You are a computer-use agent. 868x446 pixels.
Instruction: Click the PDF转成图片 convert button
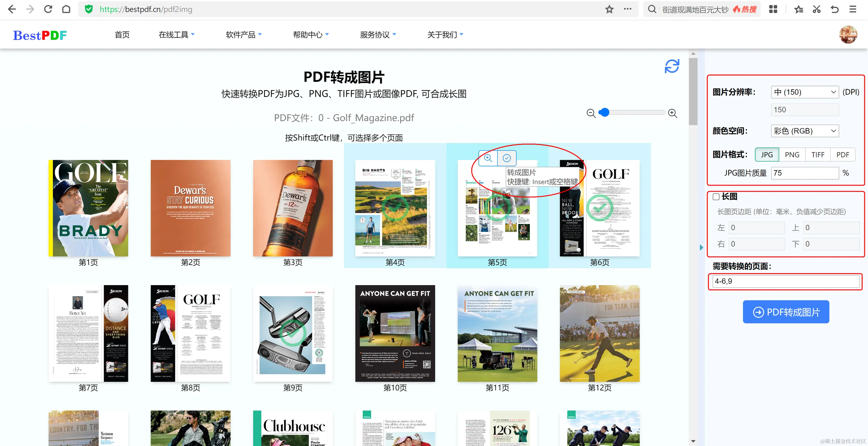(x=785, y=312)
